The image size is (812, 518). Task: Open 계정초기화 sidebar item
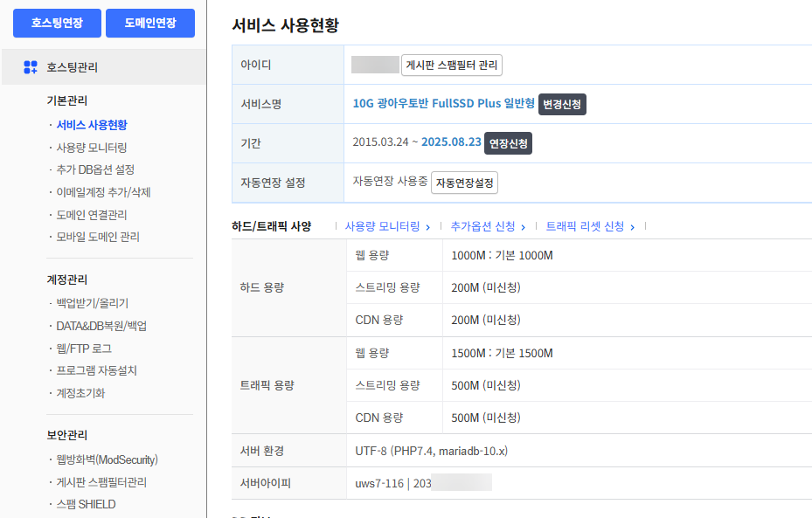tap(80, 393)
